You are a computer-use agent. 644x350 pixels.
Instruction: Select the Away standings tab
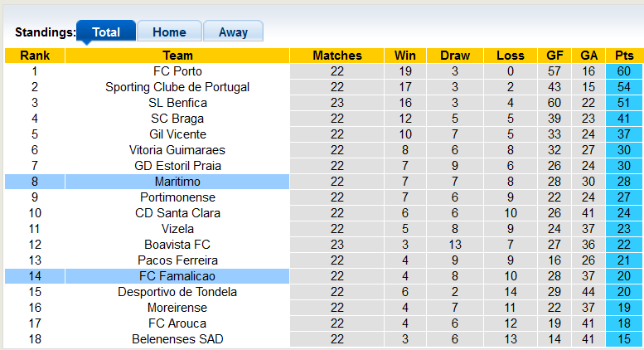(233, 32)
